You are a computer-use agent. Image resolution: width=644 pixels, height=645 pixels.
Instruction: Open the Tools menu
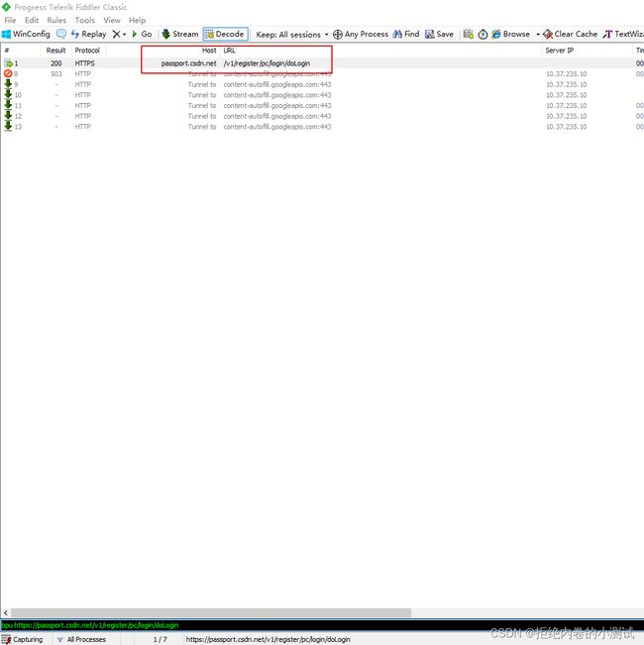pyautogui.click(x=85, y=20)
